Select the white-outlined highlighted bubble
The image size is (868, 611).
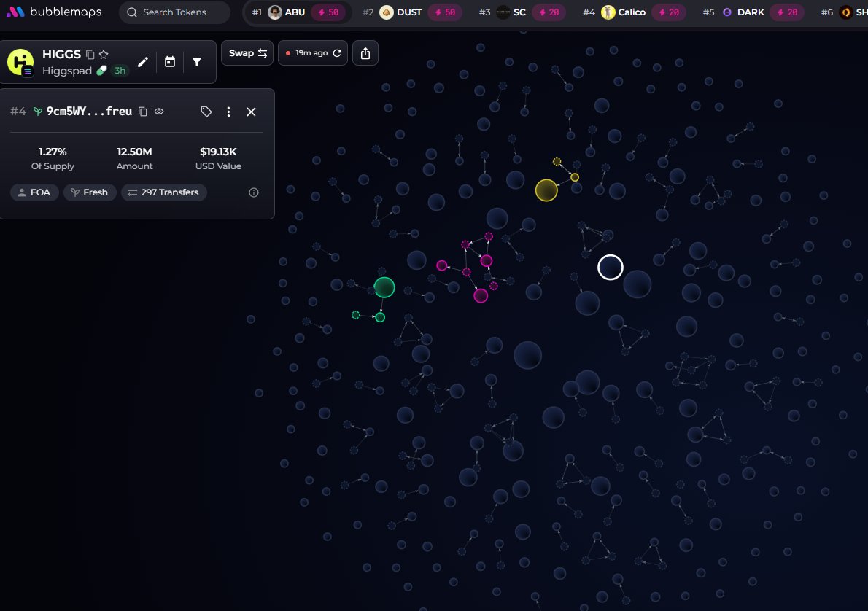(x=611, y=268)
